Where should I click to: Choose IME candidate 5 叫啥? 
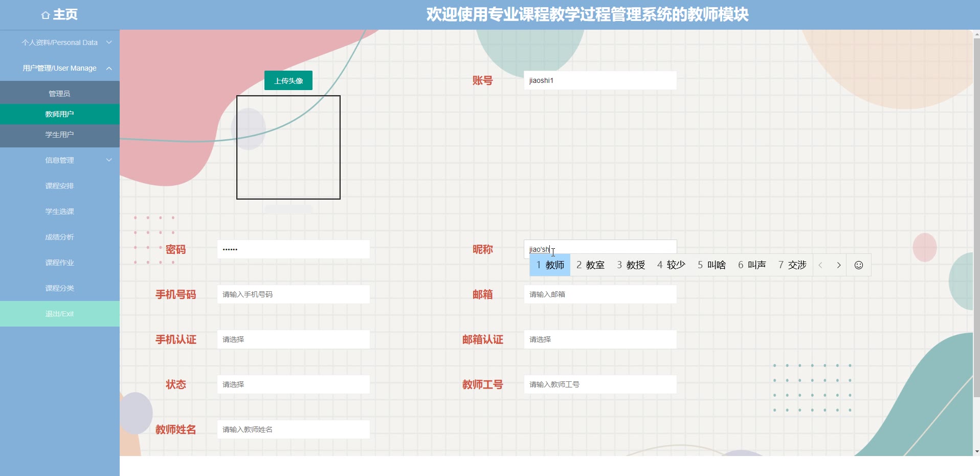pyautogui.click(x=711, y=265)
